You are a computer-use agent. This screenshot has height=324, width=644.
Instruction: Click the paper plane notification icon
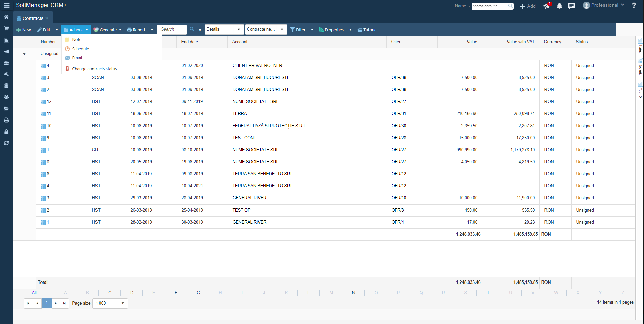click(546, 6)
